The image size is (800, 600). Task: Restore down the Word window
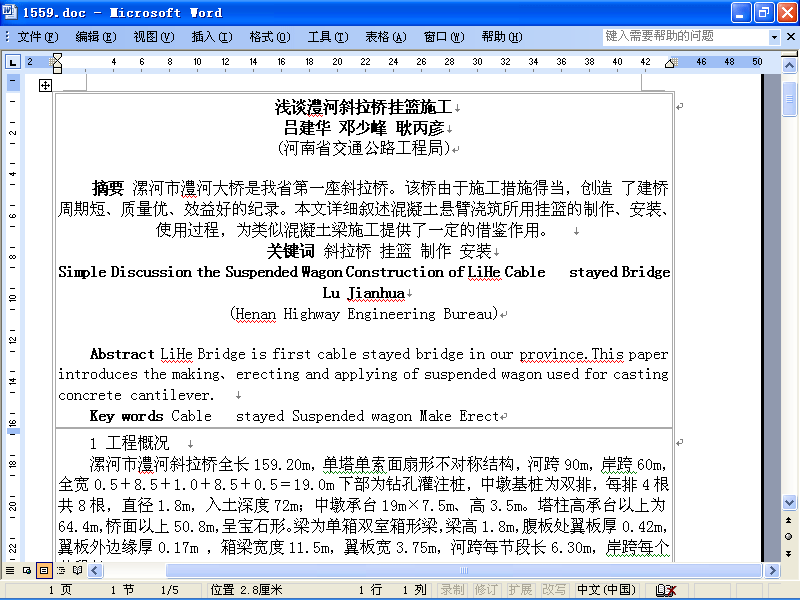(x=764, y=12)
